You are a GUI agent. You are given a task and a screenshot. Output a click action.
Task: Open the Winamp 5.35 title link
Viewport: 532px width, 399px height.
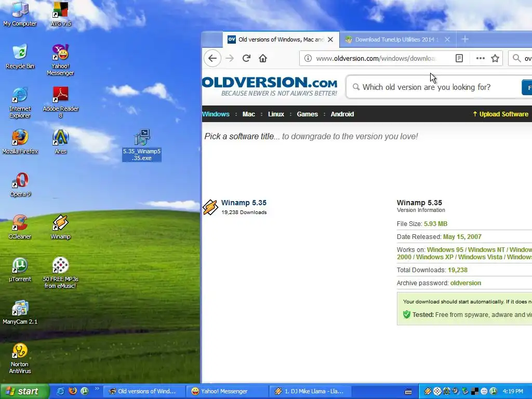click(x=244, y=203)
